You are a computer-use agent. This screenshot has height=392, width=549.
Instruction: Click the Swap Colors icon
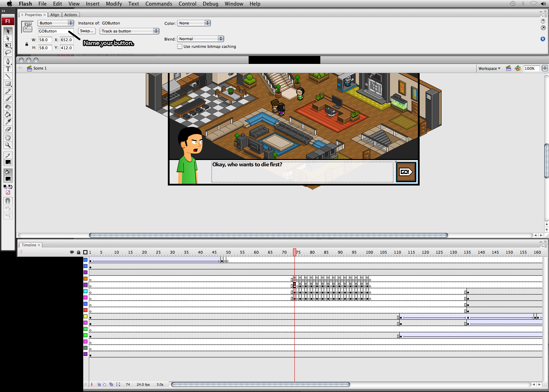coord(10,187)
